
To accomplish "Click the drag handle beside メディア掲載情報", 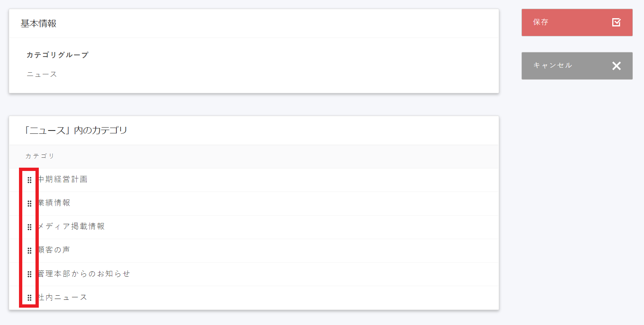I will point(29,227).
